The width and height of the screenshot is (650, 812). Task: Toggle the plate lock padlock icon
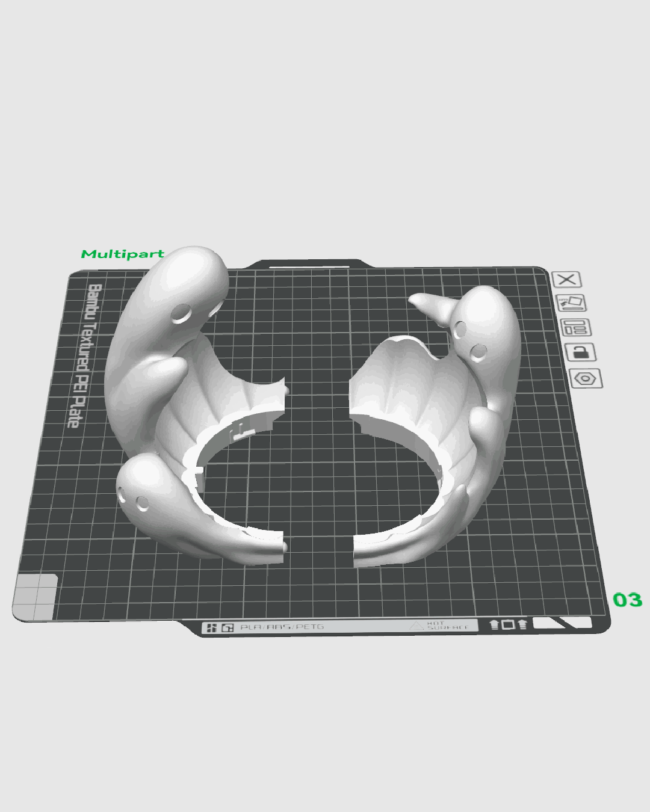(581, 352)
